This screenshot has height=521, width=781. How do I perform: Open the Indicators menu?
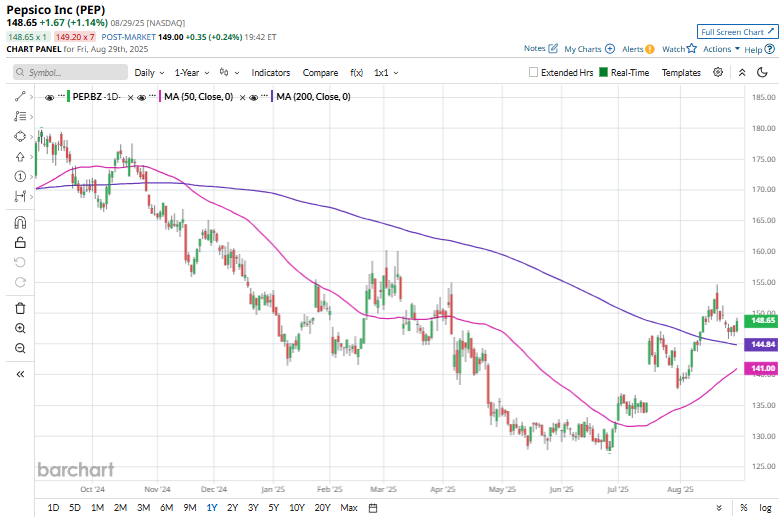pyautogui.click(x=271, y=73)
